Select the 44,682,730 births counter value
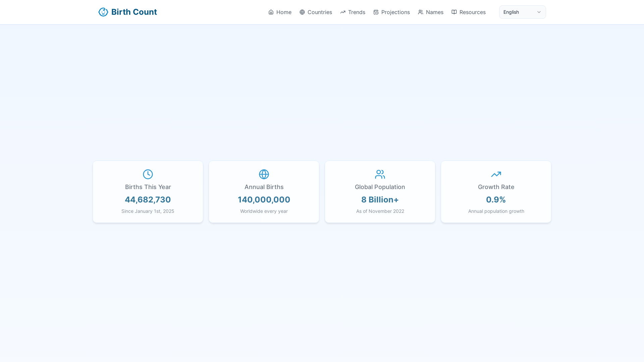644x362 pixels. [x=148, y=200]
